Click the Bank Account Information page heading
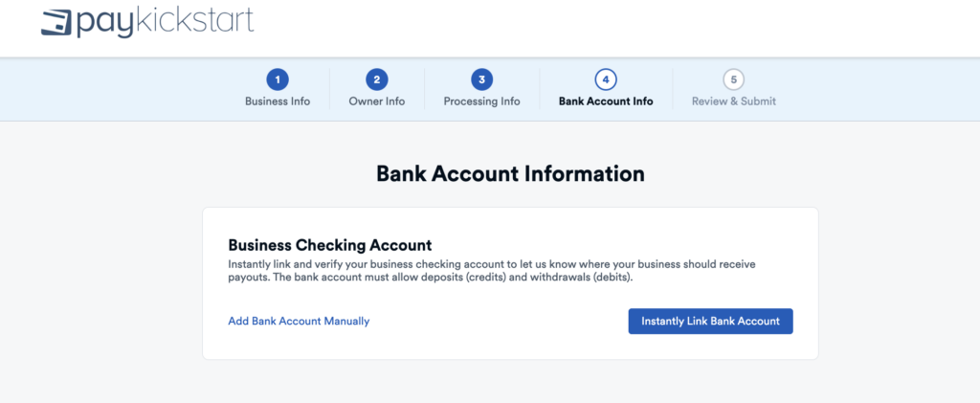The image size is (980, 403). point(510,174)
